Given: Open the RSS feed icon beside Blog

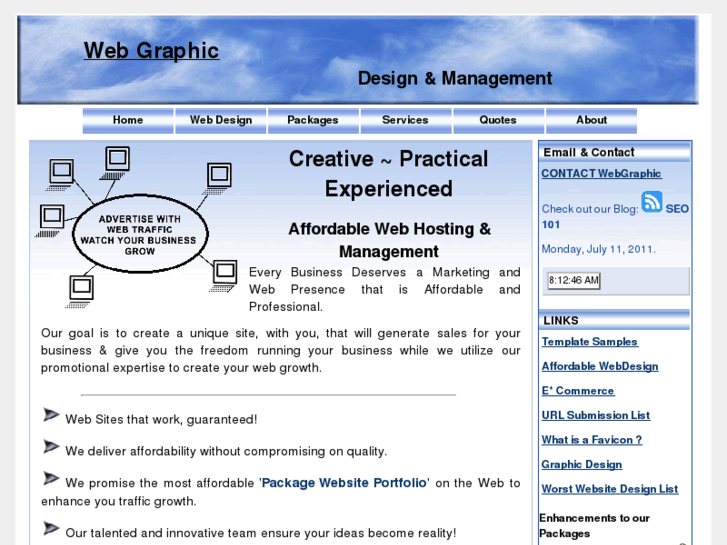Looking at the screenshot, I should click(x=651, y=202).
